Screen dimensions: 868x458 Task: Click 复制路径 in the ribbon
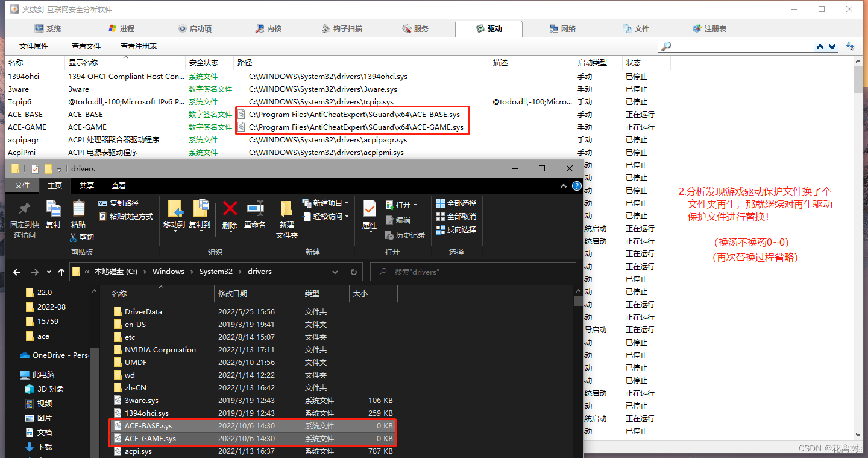click(x=118, y=203)
